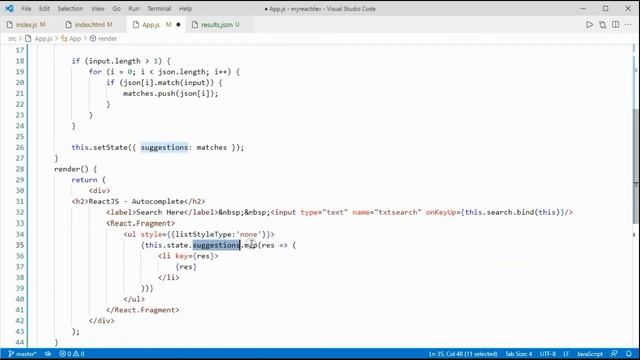The image size is (640, 360).
Task: Open the Run menu
Action: 134,9
